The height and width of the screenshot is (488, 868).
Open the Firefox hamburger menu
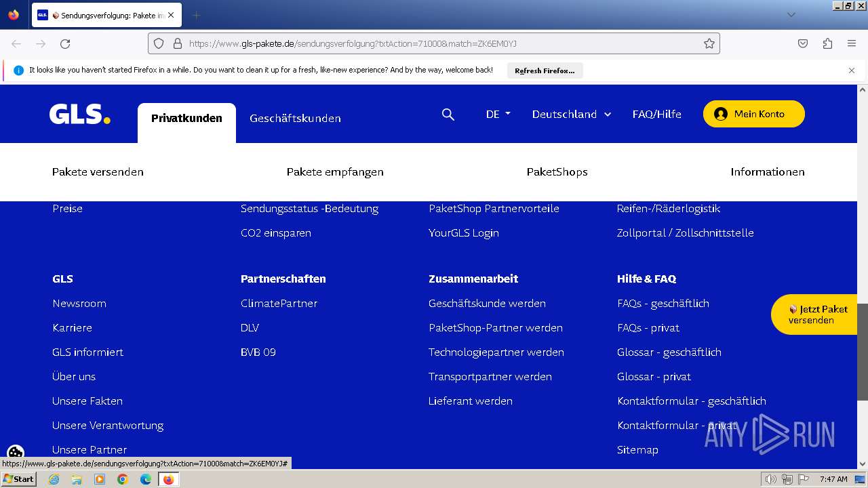pyautogui.click(x=852, y=43)
